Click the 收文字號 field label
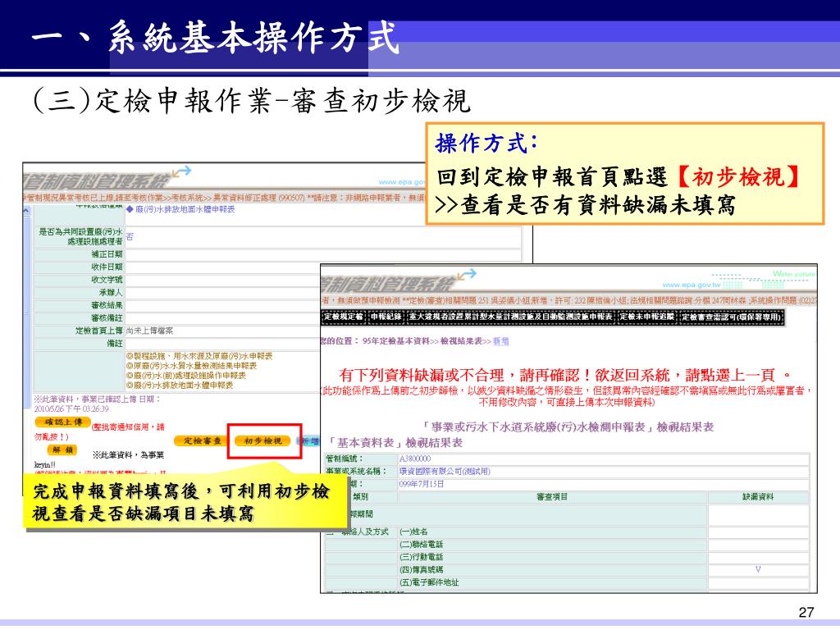The height and width of the screenshot is (630, 840). tap(107, 280)
